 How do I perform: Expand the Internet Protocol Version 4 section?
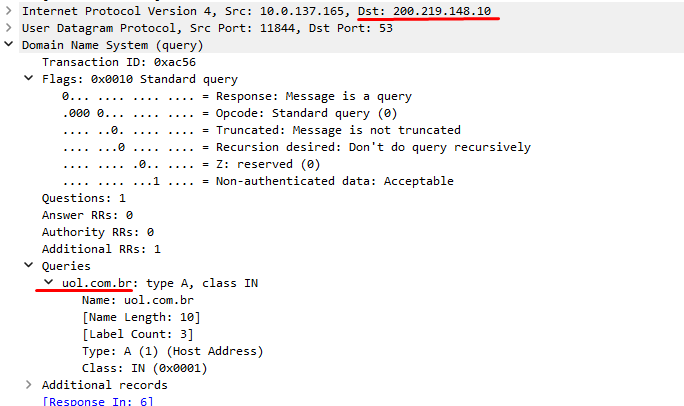pyautogui.click(x=8, y=11)
